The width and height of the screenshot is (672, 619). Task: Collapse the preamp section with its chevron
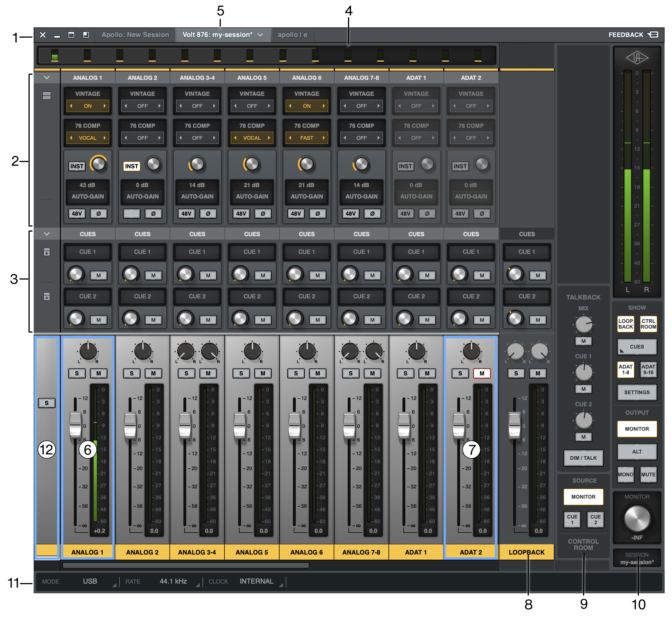[x=47, y=78]
